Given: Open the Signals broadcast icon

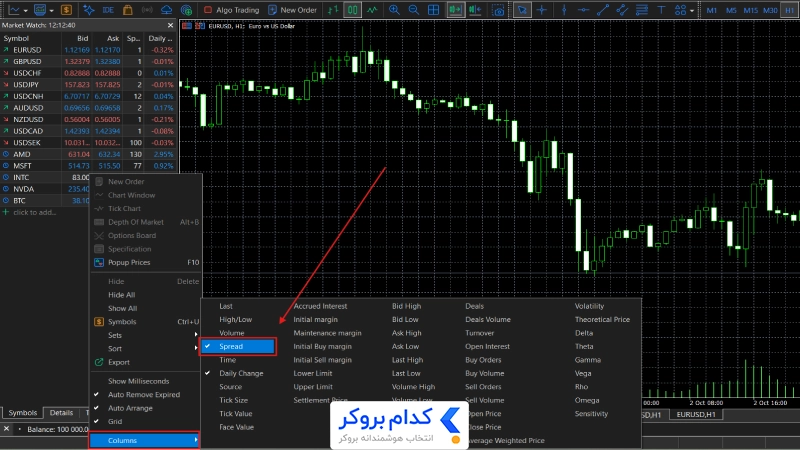Looking at the screenshot, I should click(x=147, y=10).
